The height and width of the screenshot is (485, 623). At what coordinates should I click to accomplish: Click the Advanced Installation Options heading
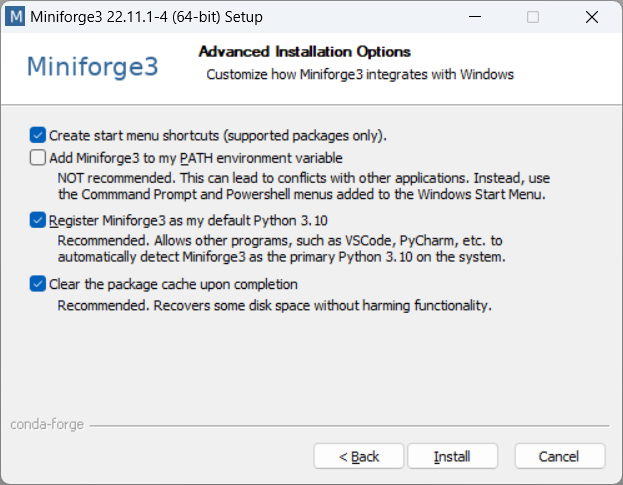(305, 52)
